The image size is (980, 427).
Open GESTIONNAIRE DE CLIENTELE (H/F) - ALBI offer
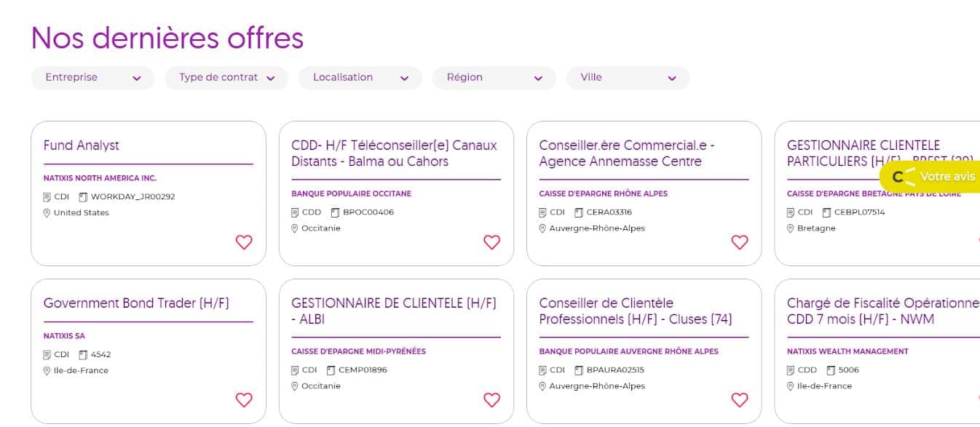point(394,311)
